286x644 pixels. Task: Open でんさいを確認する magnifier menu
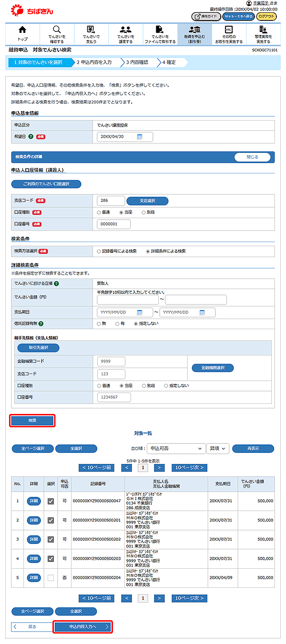[57, 34]
